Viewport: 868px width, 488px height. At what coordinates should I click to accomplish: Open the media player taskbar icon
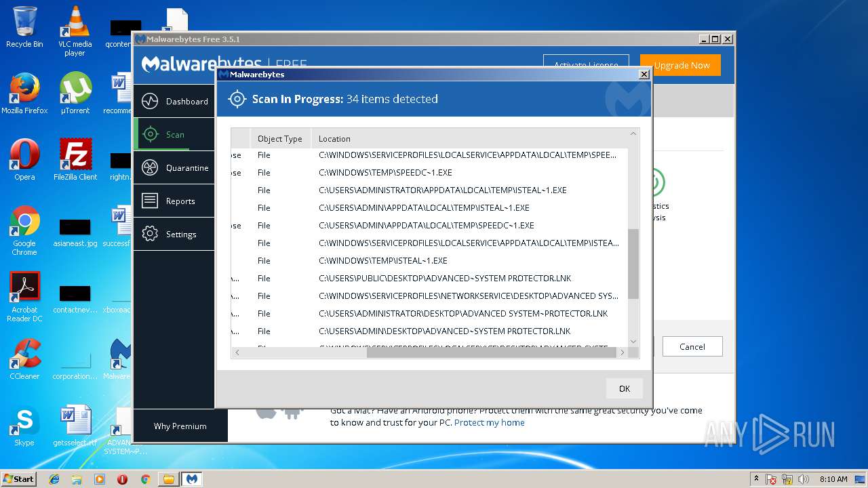100,479
